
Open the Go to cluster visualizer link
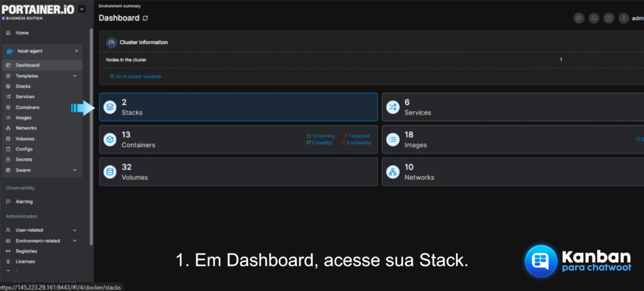click(x=136, y=76)
